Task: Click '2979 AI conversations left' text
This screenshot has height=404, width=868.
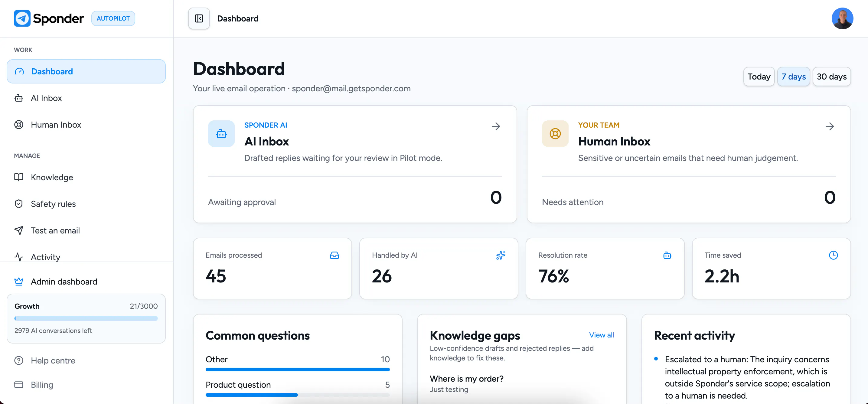Action: [53, 331]
